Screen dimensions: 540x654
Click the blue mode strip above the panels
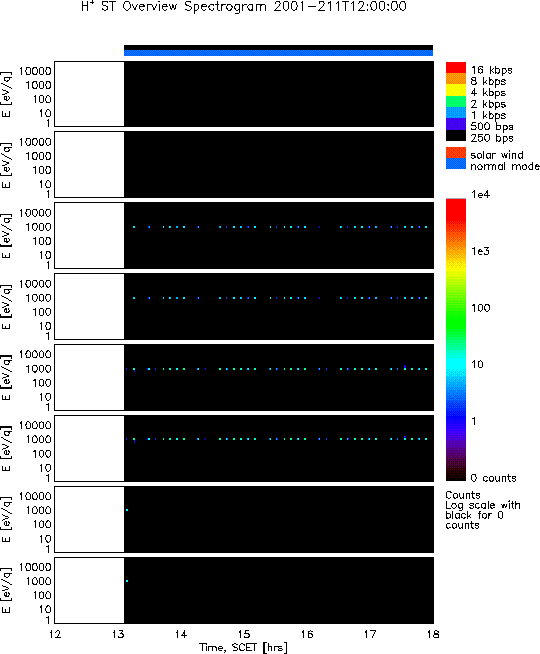[279, 53]
